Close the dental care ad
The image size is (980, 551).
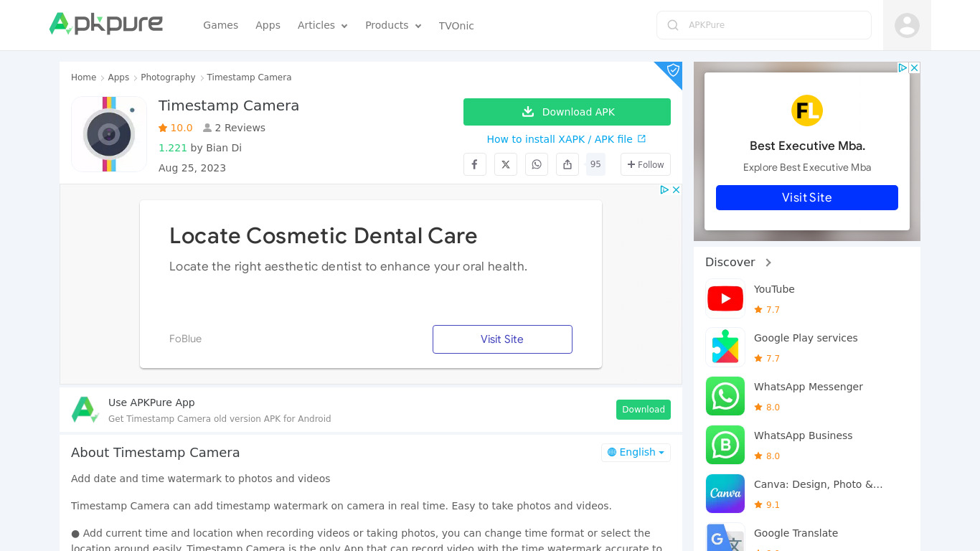click(676, 190)
